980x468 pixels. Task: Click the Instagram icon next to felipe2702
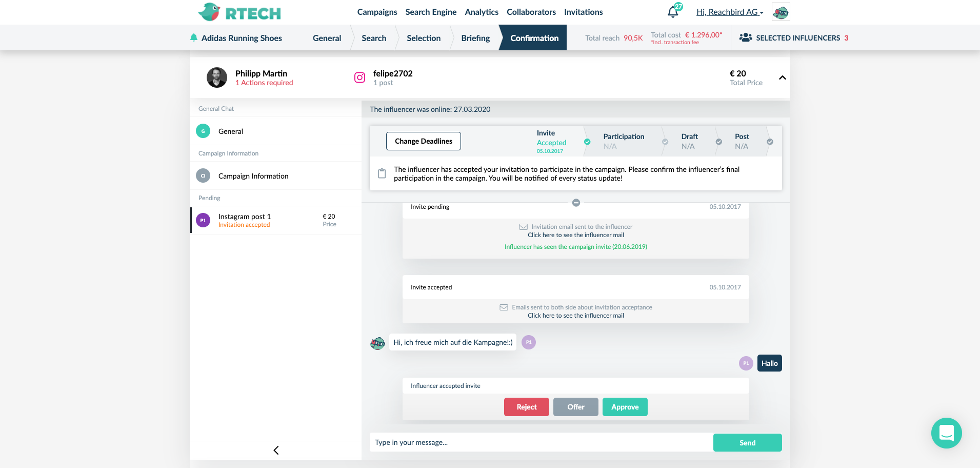tap(360, 77)
